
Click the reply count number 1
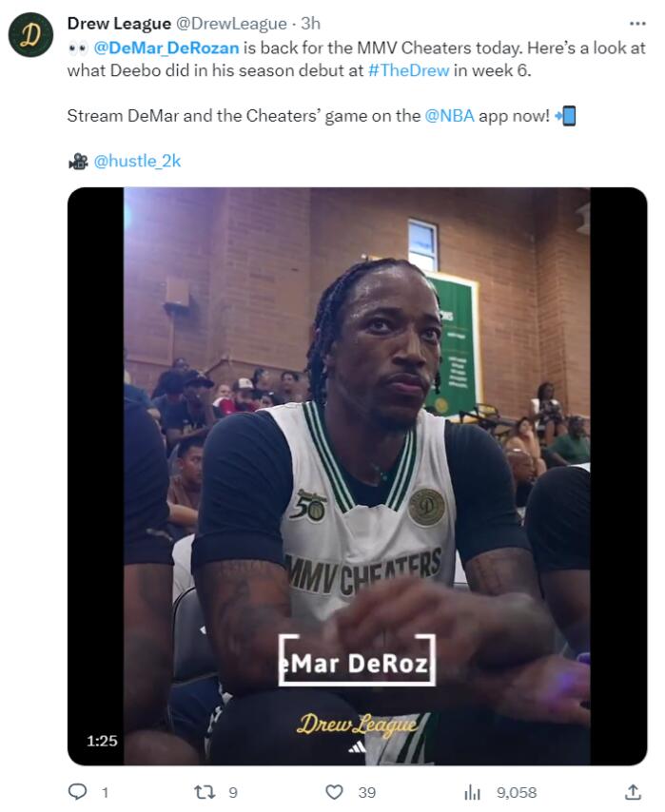pyautogui.click(x=105, y=792)
